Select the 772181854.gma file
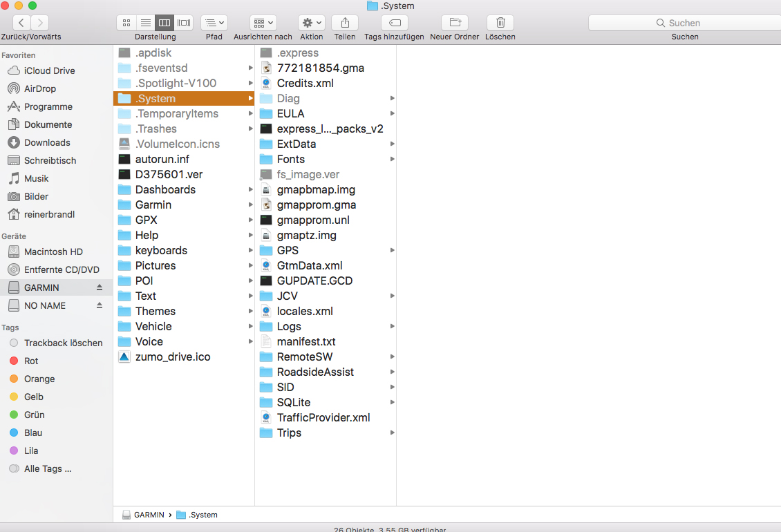Image resolution: width=781 pixels, height=532 pixels. click(326, 68)
